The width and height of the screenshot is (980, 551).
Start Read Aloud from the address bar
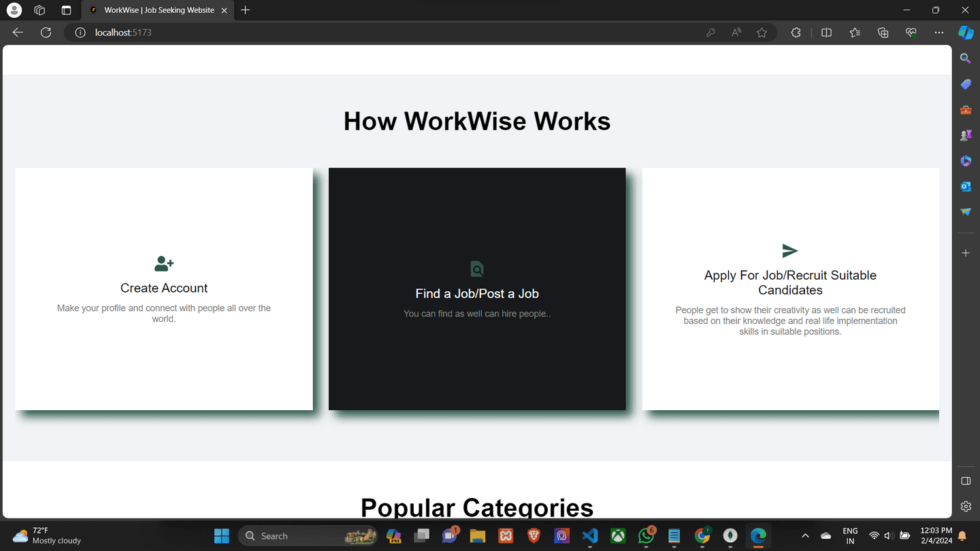click(736, 32)
